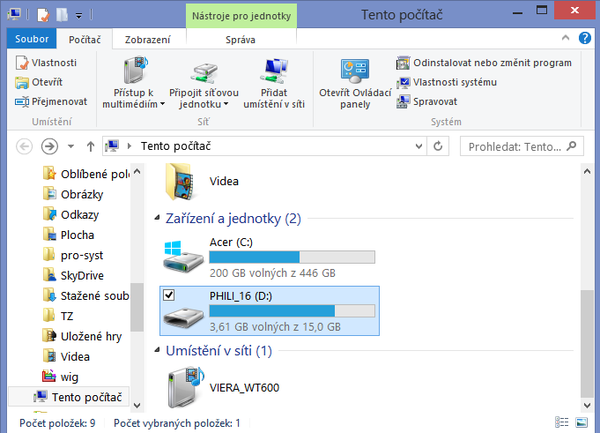Click navigation pane scroll down arrow
Image resolution: width=600 pixels, height=433 pixels.
[137, 405]
